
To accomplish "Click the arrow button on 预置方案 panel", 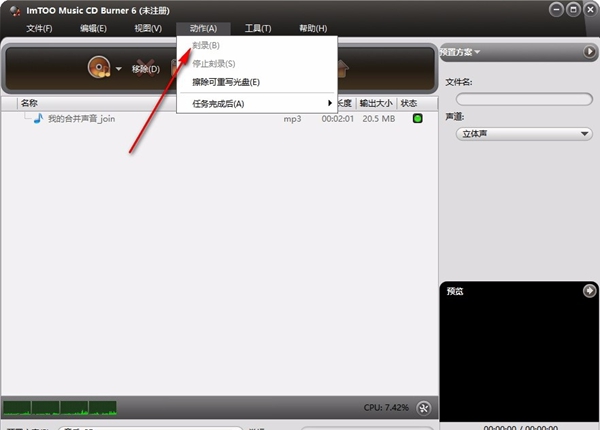I will 589,51.
